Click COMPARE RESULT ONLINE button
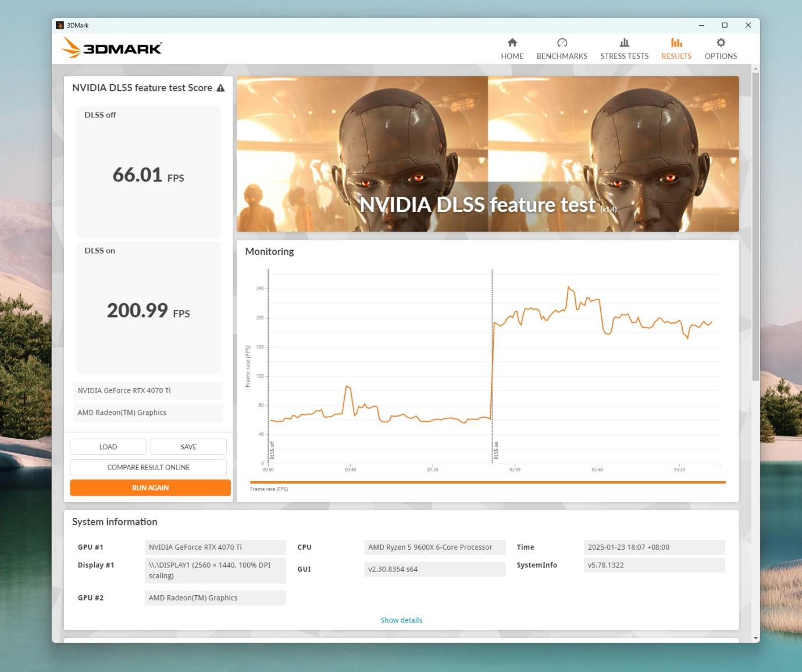 (148, 467)
